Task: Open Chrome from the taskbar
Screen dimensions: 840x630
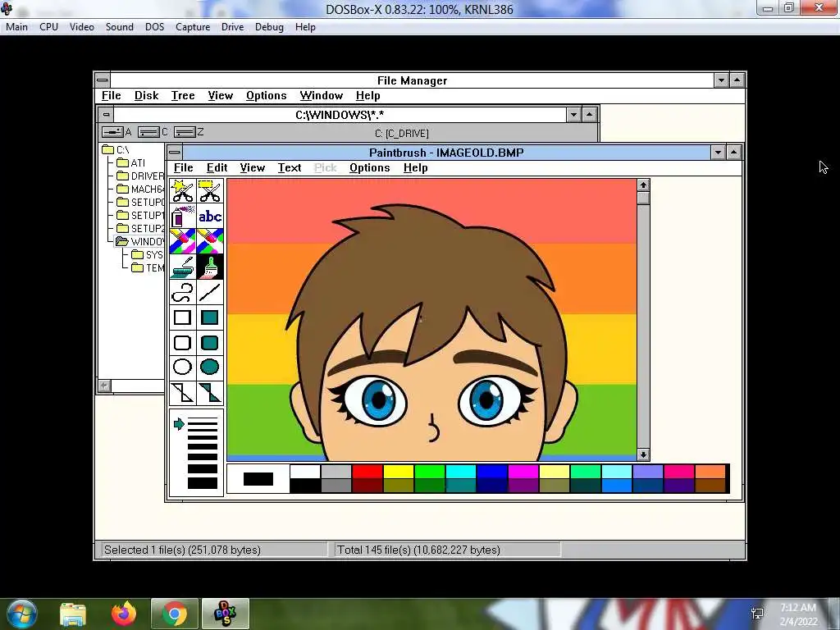Action: (174, 614)
